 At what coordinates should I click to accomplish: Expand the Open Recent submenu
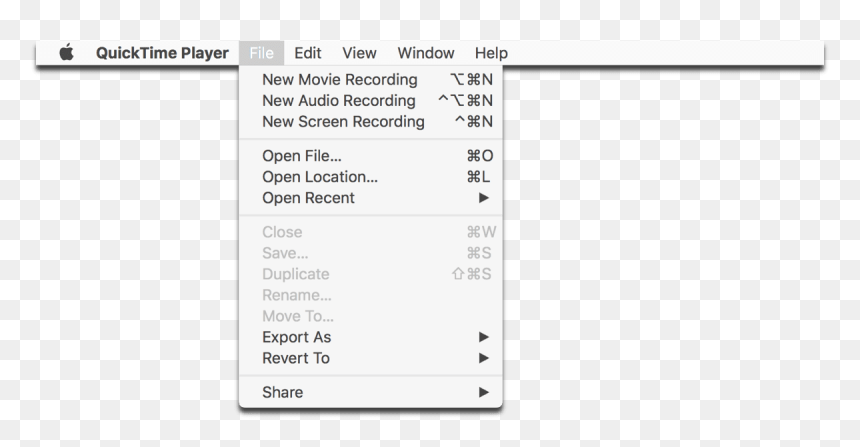point(371,197)
